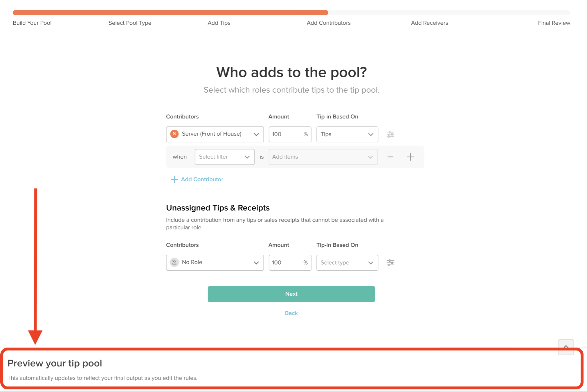
Task: Click the No Role person icon
Action: [174, 262]
